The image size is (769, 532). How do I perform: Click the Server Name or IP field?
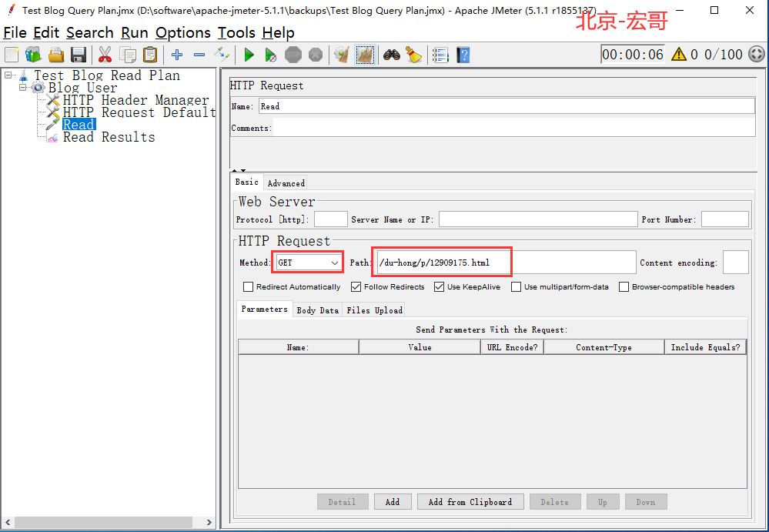pos(538,219)
